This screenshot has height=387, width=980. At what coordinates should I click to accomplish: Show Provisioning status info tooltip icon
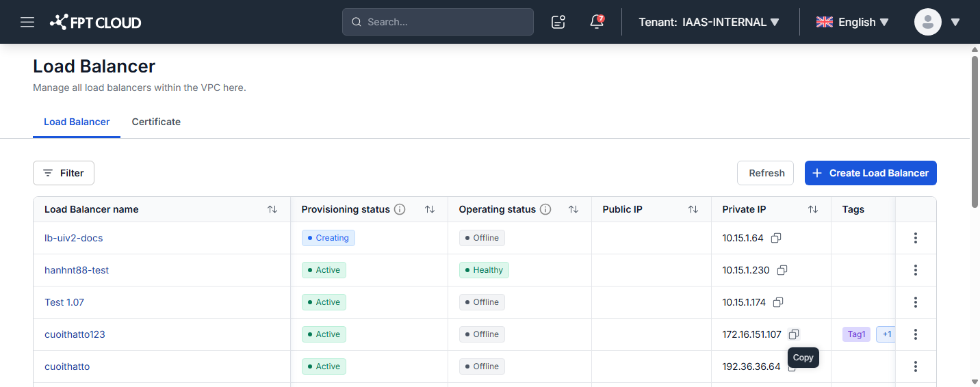coord(400,209)
